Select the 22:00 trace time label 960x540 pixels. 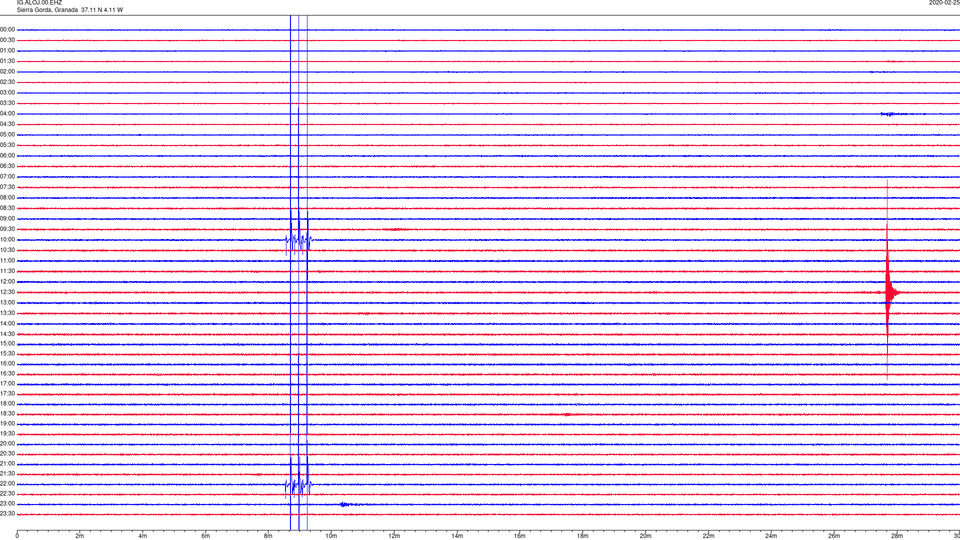click(x=7, y=484)
